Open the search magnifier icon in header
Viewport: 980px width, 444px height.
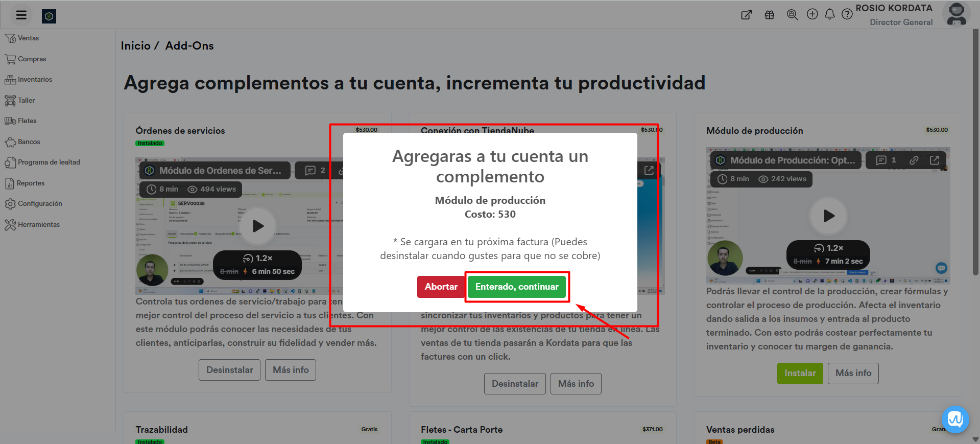(792, 15)
